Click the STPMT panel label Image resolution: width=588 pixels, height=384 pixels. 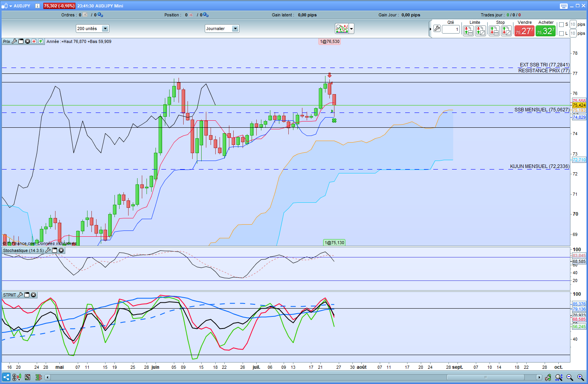pos(10,295)
